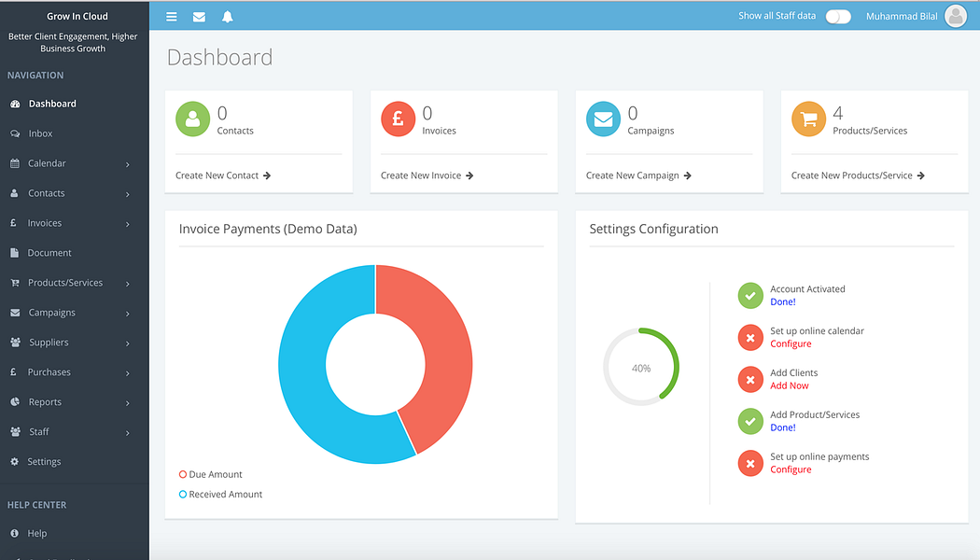
Task: Click the green Contacts person icon
Action: point(192,119)
